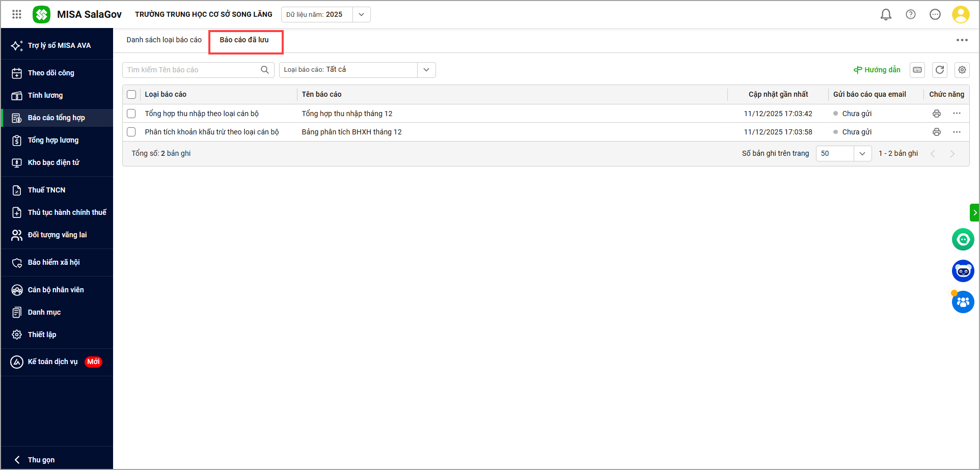Check the Tổng hợp thu nhập theo loại cán bộ row
The height and width of the screenshot is (470, 980).
tap(131, 114)
